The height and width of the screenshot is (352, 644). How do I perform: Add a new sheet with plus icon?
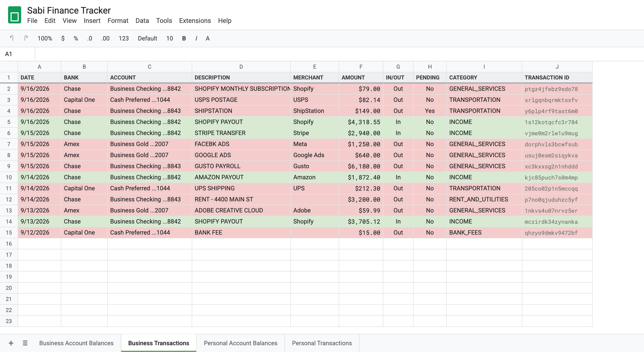[11, 343]
